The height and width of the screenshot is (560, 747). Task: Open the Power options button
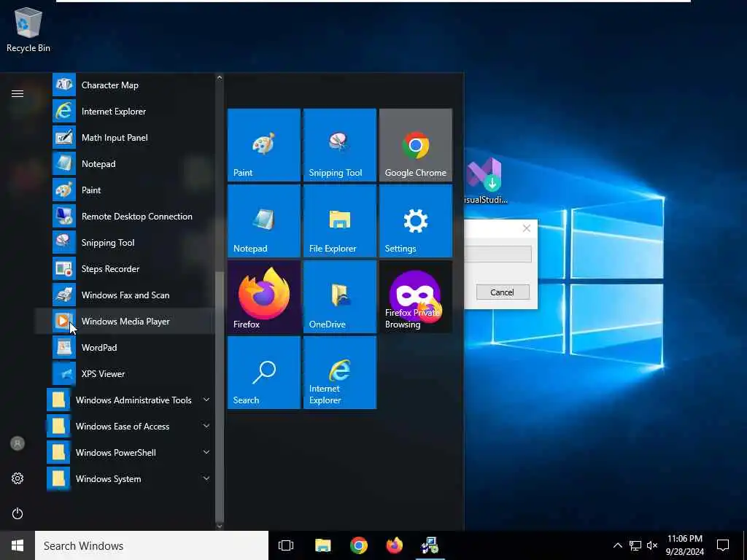point(18,513)
